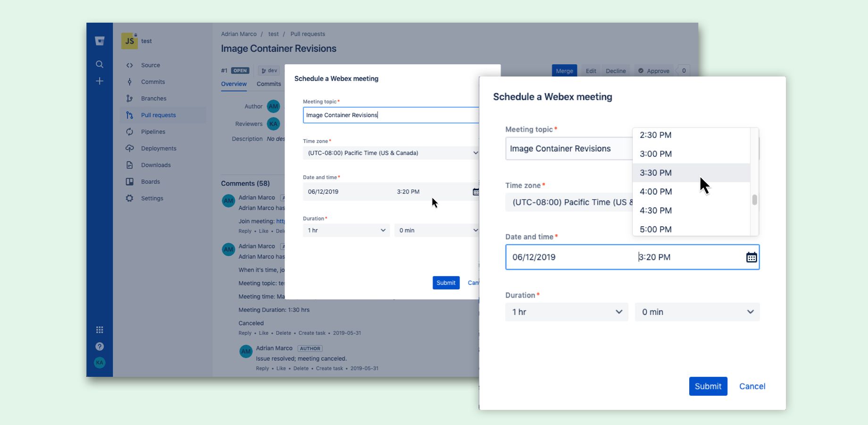868x425 pixels.
Task: Expand the 0 min dropdown in large dialog
Action: click(697, 312)
